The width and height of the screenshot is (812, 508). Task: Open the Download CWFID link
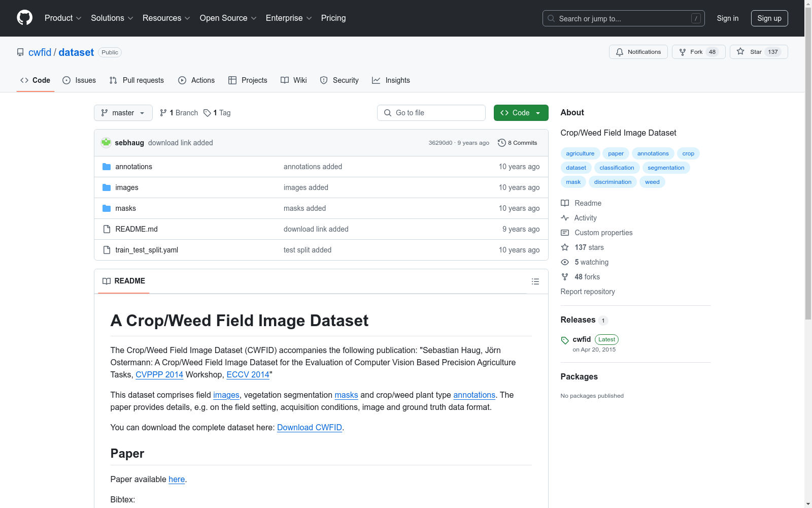coord(310,427)
